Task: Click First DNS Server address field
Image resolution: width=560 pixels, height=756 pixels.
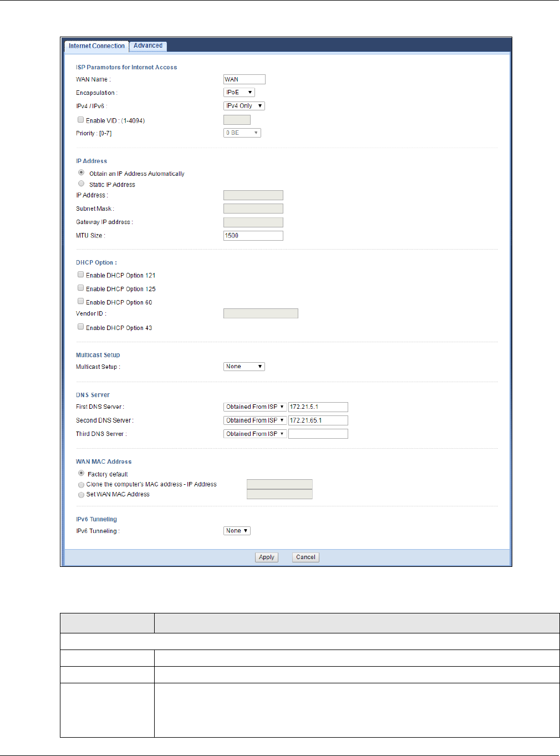Action: (x=318, y=407)
